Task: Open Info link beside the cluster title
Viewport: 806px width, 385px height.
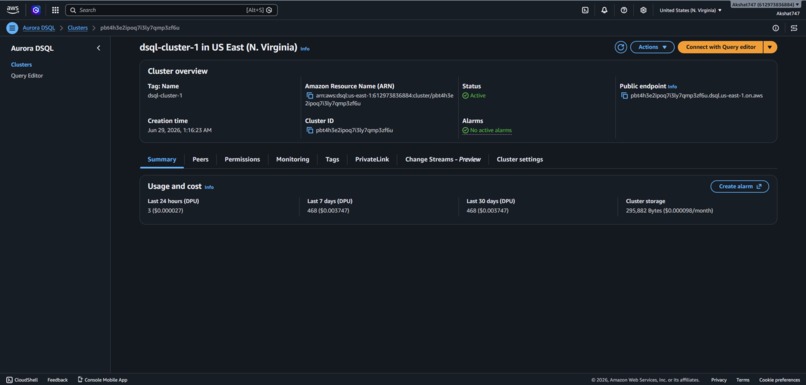Action: 305,49
